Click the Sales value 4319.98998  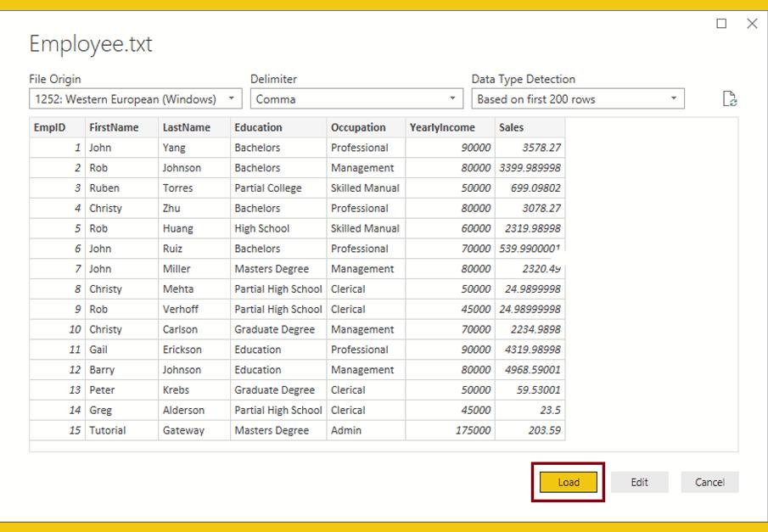tap(530, 350)
